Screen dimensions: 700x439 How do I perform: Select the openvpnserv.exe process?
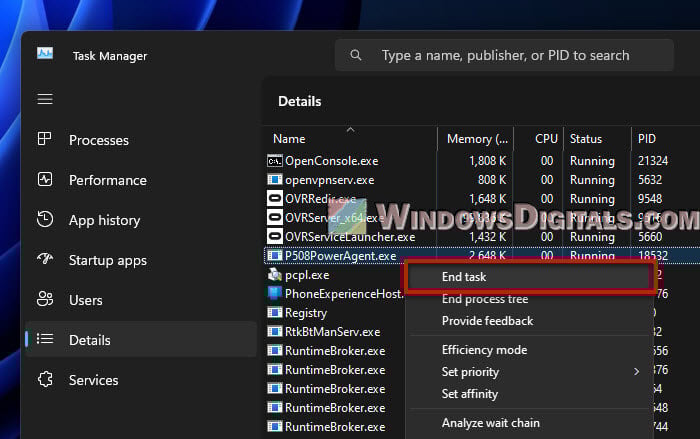(x=482, y=180)
